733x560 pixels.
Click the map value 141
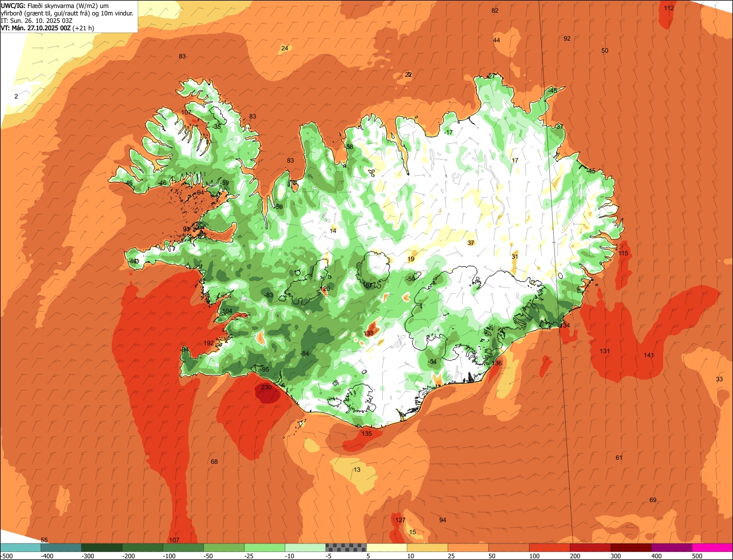pyautogui.click(x=649, y=356)
